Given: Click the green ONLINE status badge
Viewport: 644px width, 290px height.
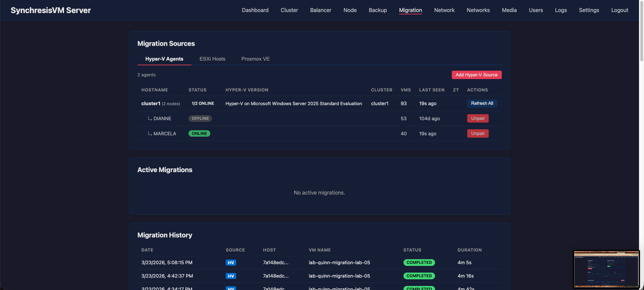Looking at the screenshot, I should click(199, 134).
